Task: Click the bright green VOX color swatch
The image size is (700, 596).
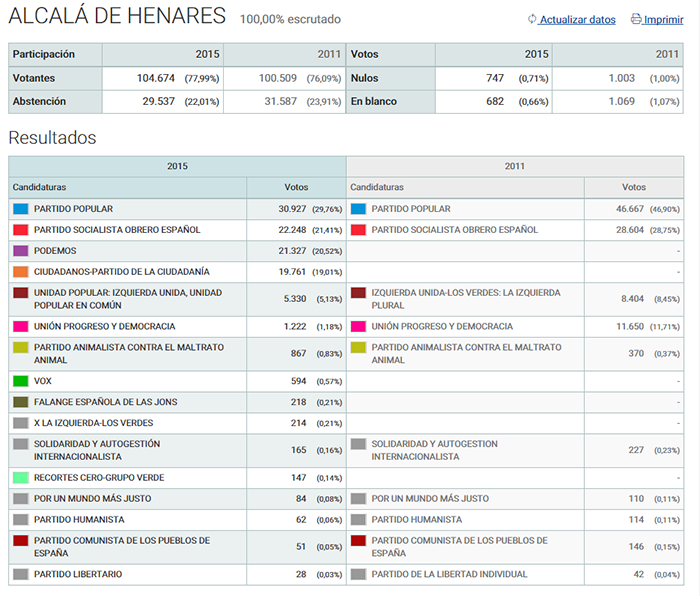Action: (21, 381)
